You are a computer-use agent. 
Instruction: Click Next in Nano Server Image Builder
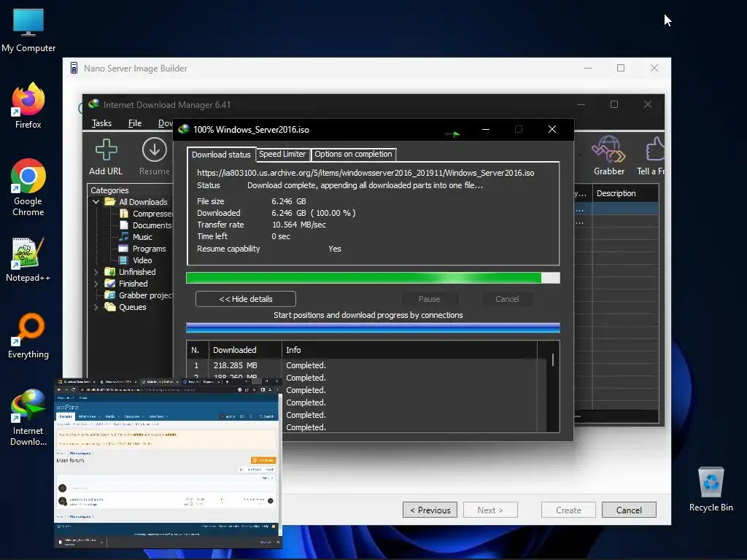coord(490,510)
